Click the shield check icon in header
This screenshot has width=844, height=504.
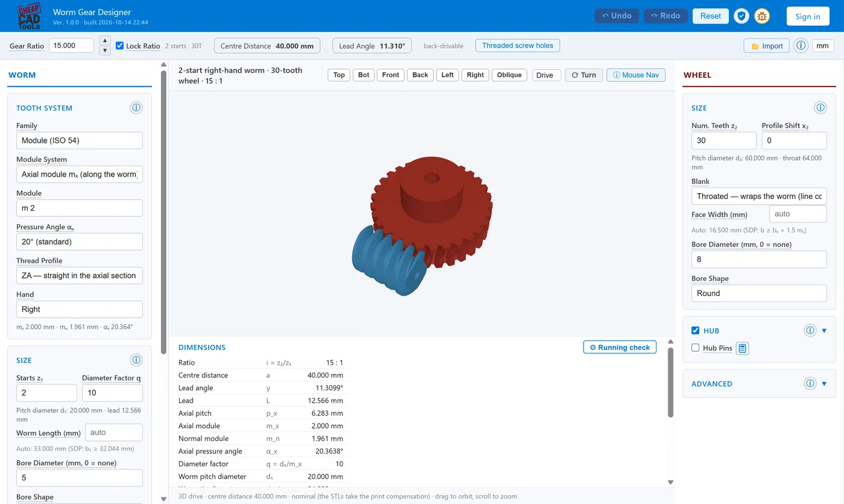click(x=742, y=16)
